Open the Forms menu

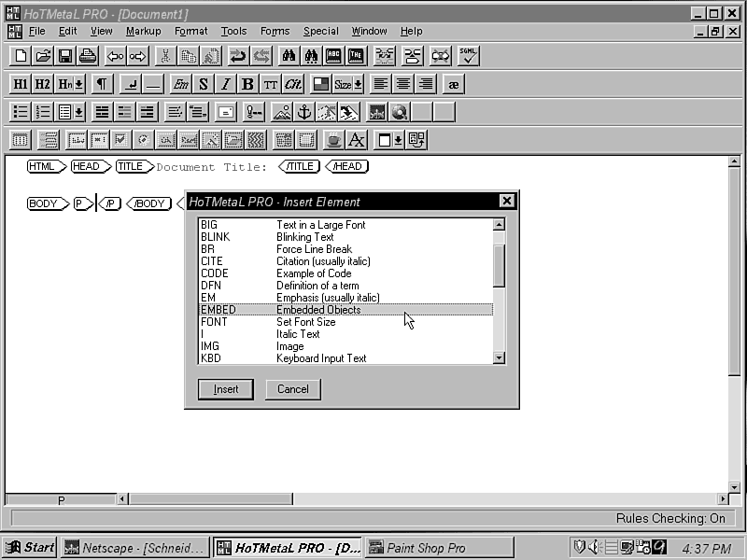[275, 32]
